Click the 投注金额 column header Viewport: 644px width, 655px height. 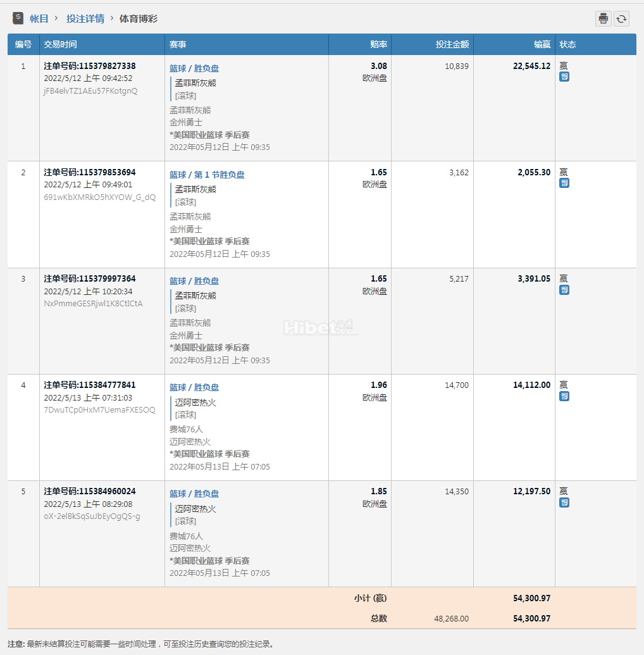click(x=452, y=44)
